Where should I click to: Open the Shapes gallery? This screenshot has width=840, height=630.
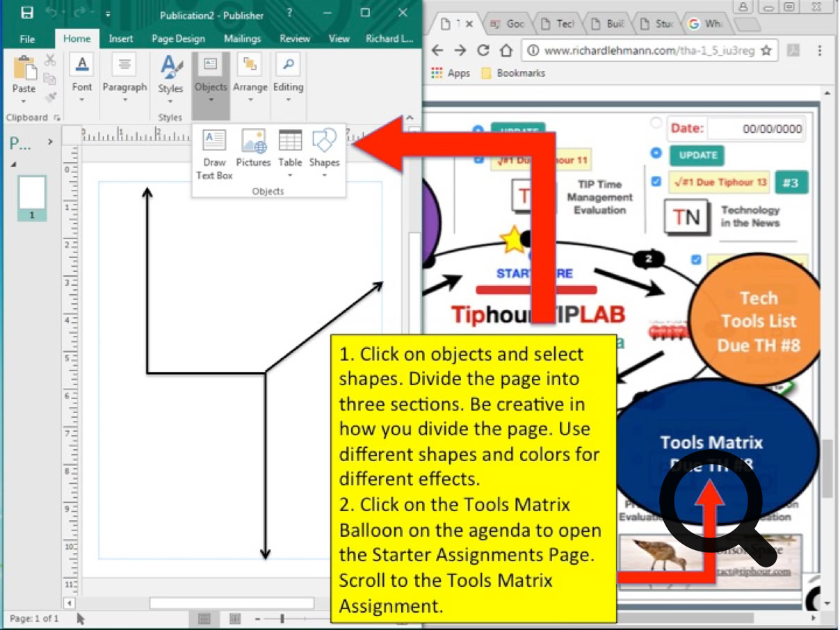point(324,153)
